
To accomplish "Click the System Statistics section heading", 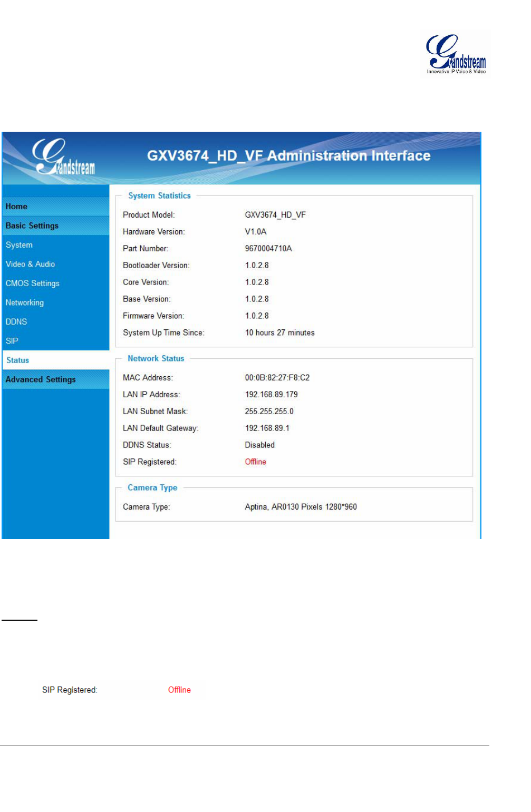I will [159, 195].
